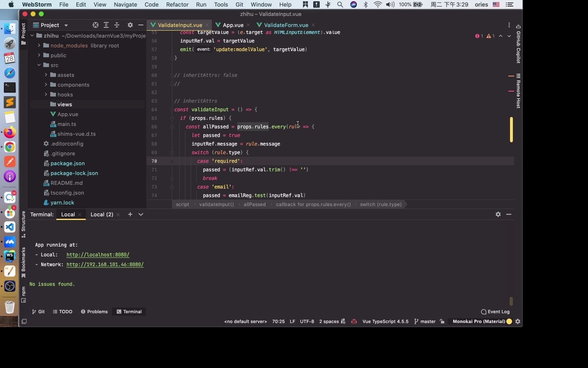Screen dimensions: 588x368
Task: Open the Git menu in menu bar
Action: point(239,4)
